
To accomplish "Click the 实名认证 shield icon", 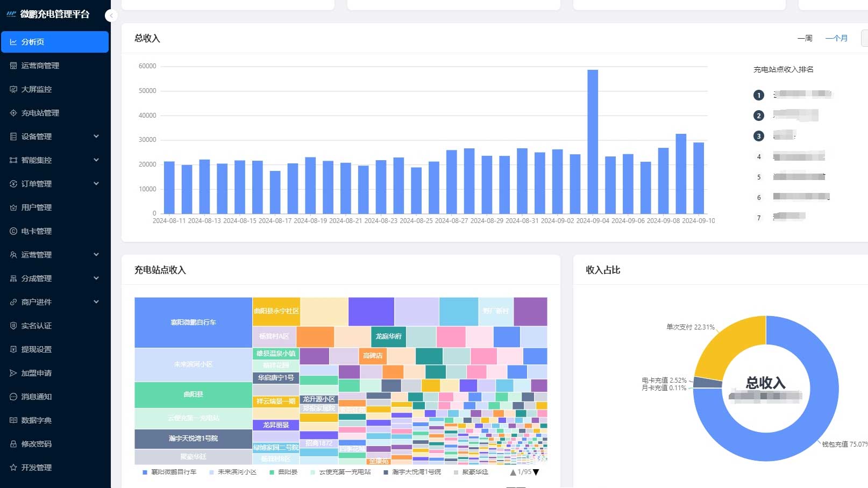I will click(13, 326).
